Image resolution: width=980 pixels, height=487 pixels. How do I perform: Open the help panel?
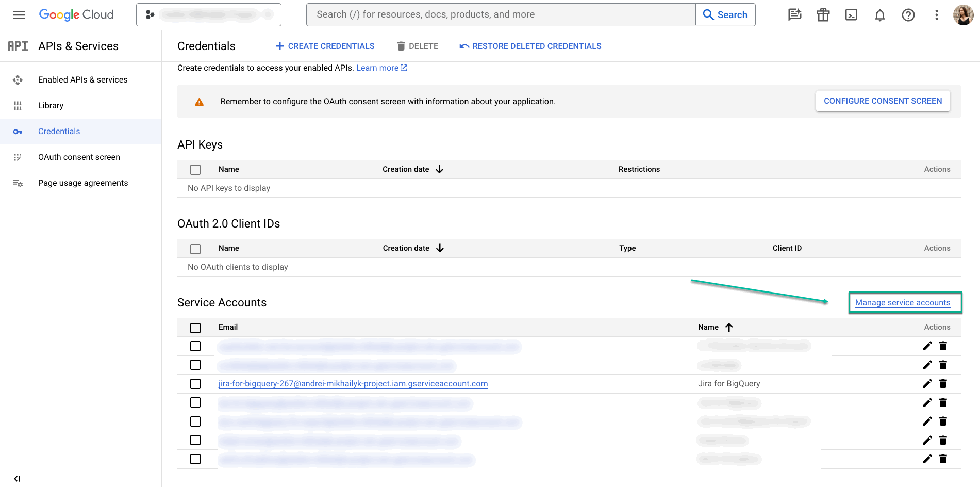click(x=908, y=14)
